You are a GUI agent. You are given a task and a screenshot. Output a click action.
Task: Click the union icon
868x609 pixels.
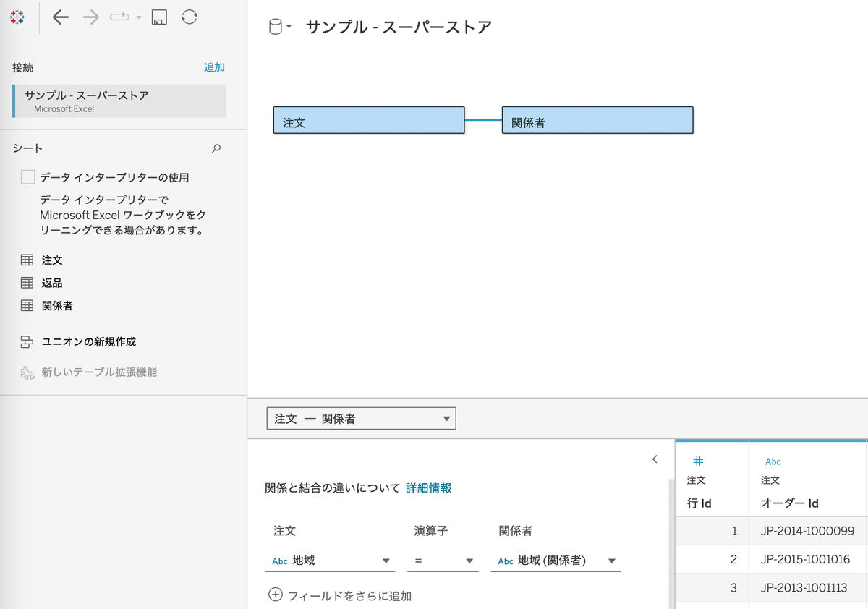[27, 341]
